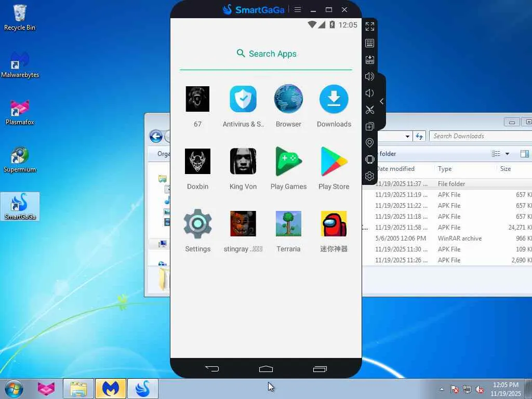532x399 pixels.
Task: Launch the red crewmate app
Action: pos(334,223)
